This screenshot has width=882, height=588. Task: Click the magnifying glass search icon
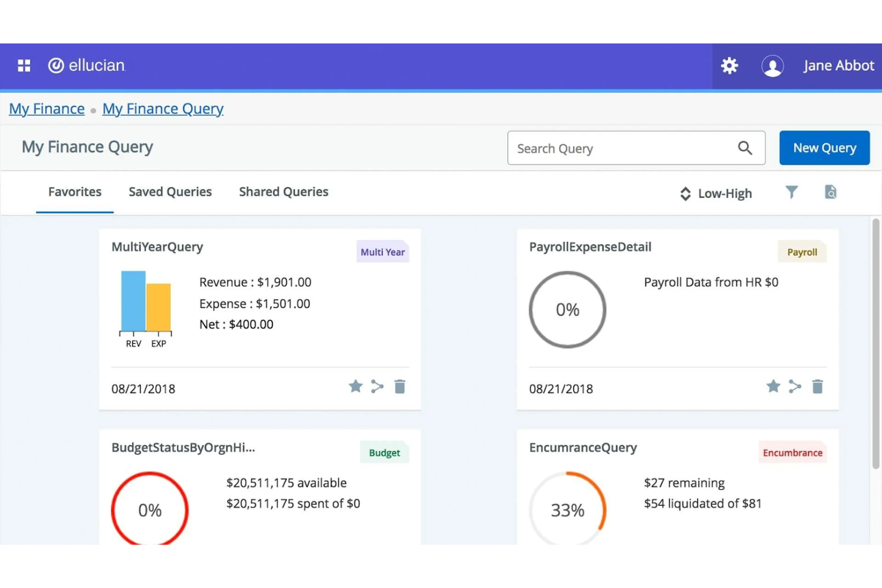[x=745, y=148]
